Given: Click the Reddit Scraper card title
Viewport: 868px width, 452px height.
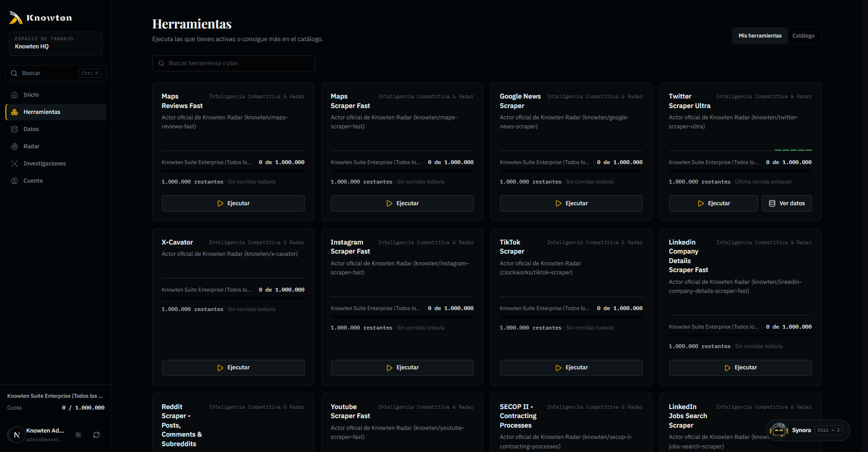Looking at the screenshot, I should (182, 425).
